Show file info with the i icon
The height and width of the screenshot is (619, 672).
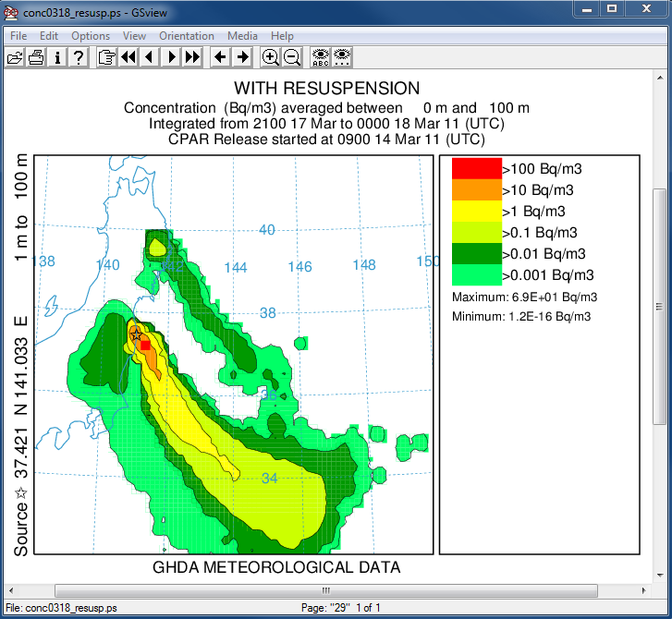tap(57, 57)
